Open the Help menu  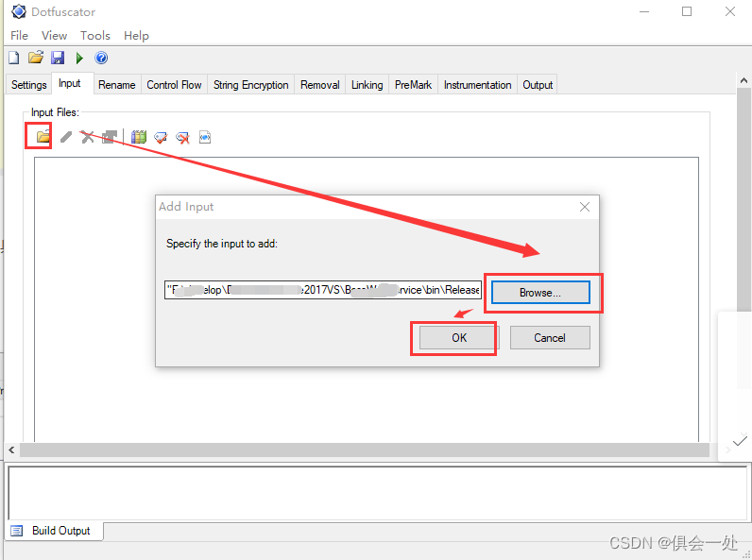coord(136,36)
